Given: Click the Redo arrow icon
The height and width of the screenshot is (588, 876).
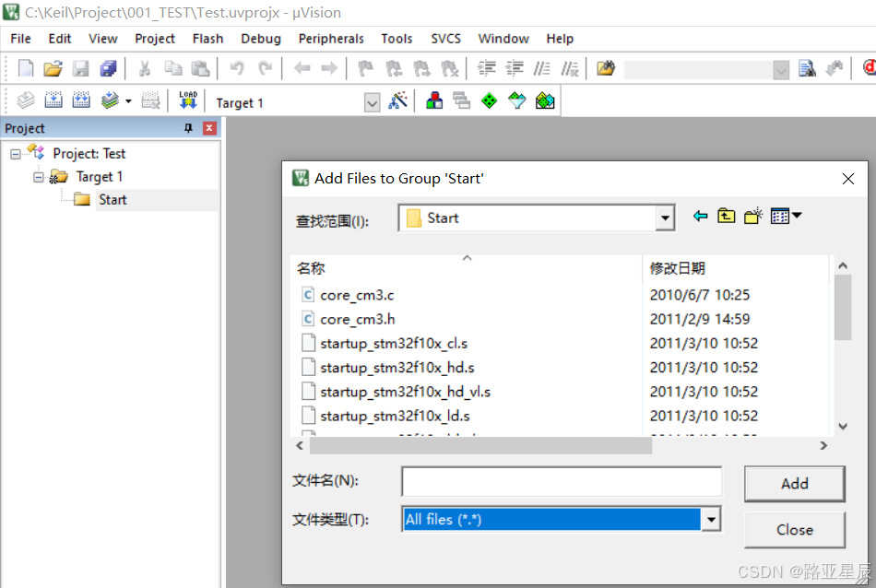Looking at the screenshot, I should point(265,69).
